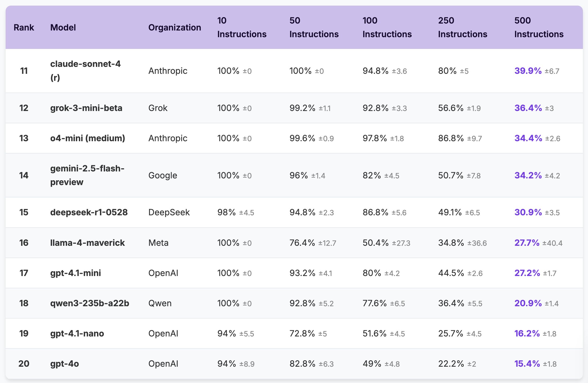Click the highlighted 39.9% score for claude-sonnet-4
Viewport: 588px width, 383px height.
click(x=528, y=71)
